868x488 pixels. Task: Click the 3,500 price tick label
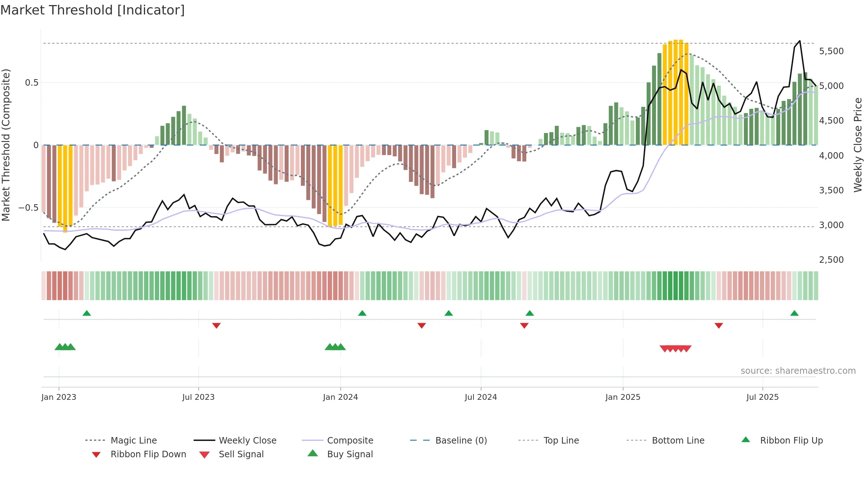[831, 191]
